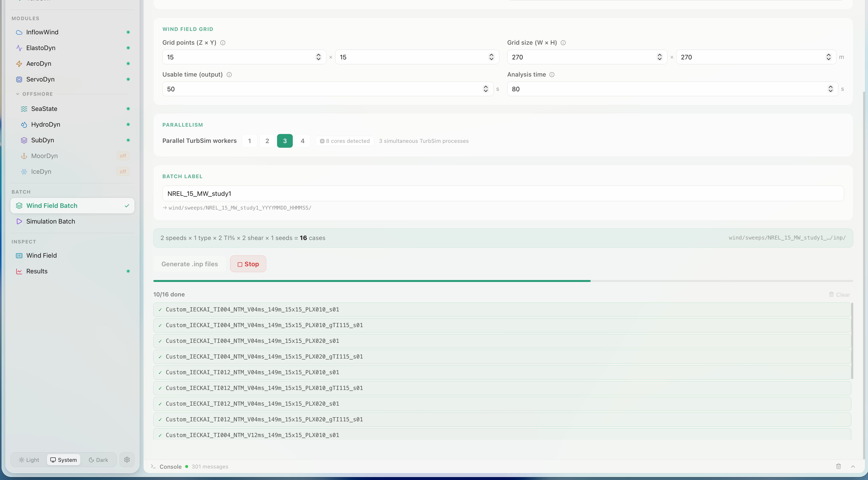
Task: Open Wind Field inspector
Action: pos(72,255)
